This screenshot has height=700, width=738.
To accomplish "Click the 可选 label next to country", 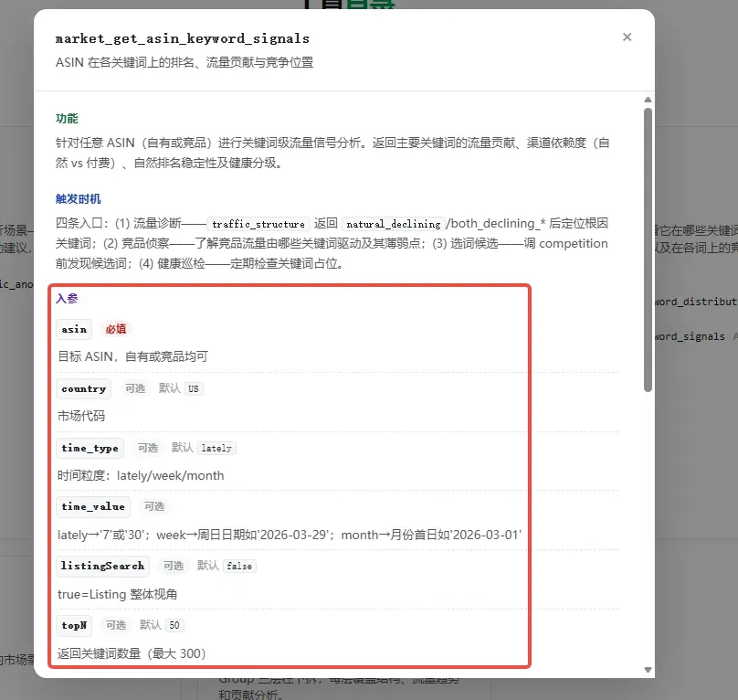I will (135, 388).
